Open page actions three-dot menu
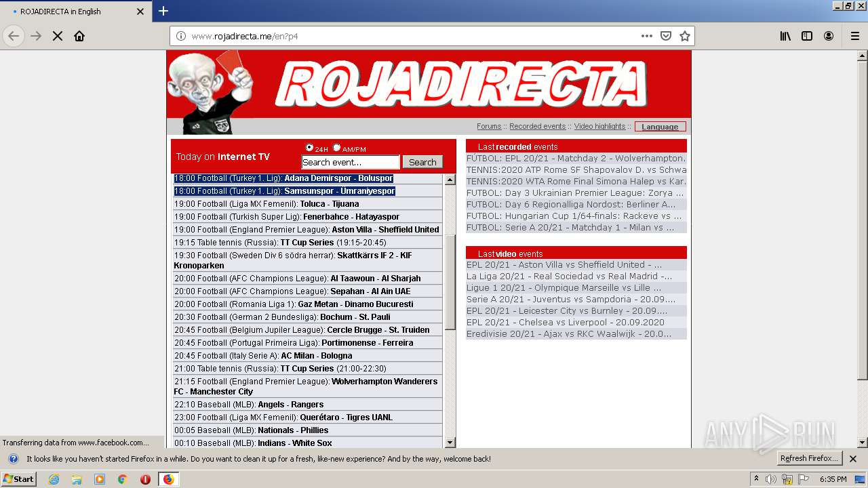Viewport: 868px width, 488px height. 647,36
